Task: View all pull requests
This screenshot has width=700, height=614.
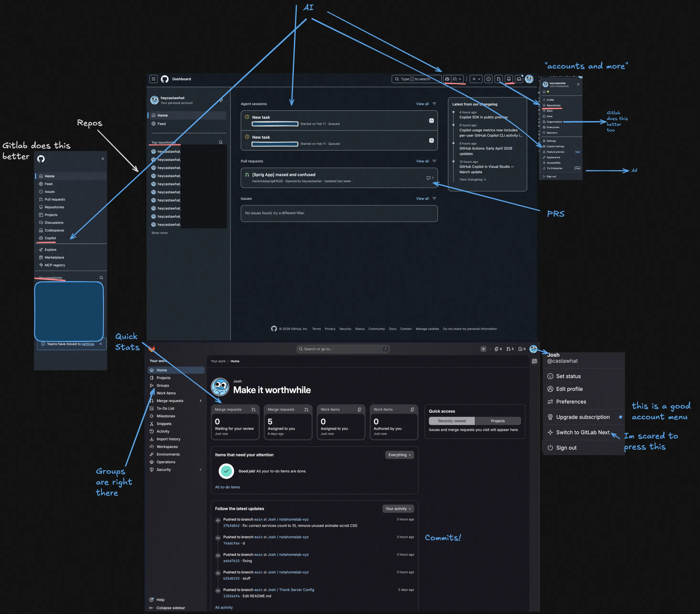Action: (422, 161)
